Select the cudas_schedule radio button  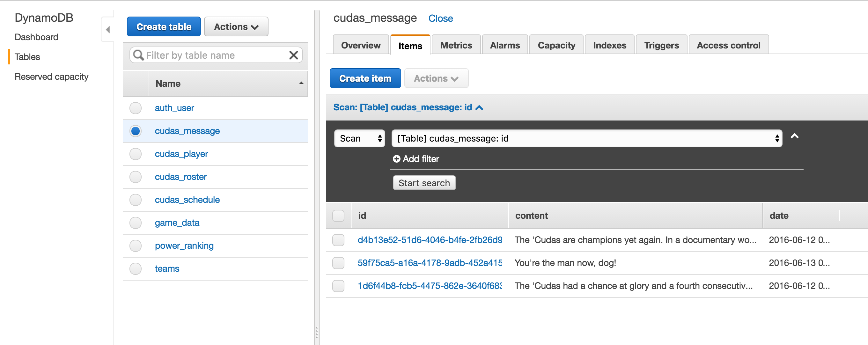click(x=136, y=200)
